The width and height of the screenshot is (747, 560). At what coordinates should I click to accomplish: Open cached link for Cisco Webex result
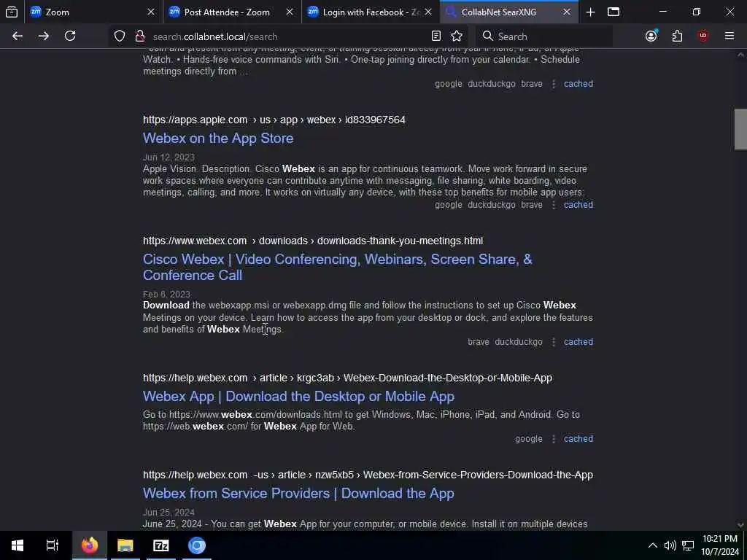tap(578, 342)
